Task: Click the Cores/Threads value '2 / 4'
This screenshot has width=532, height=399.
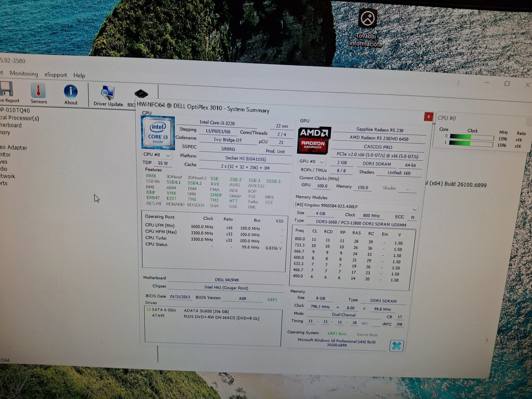Action: pyautogui.click(x=282, y=134)
